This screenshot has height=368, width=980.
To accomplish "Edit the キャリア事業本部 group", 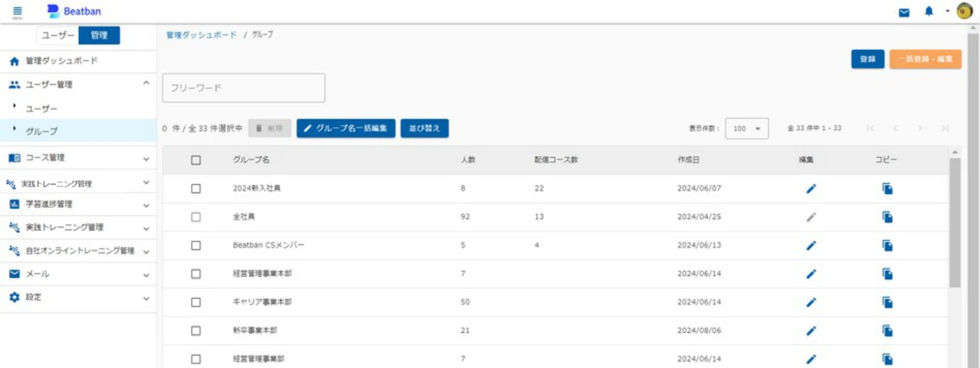I will (x=812, y=302).
